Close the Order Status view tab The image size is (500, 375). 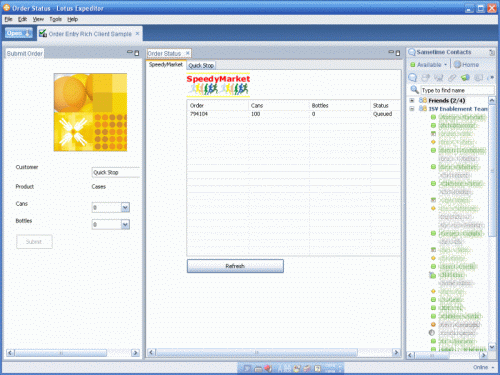(188, 53)
